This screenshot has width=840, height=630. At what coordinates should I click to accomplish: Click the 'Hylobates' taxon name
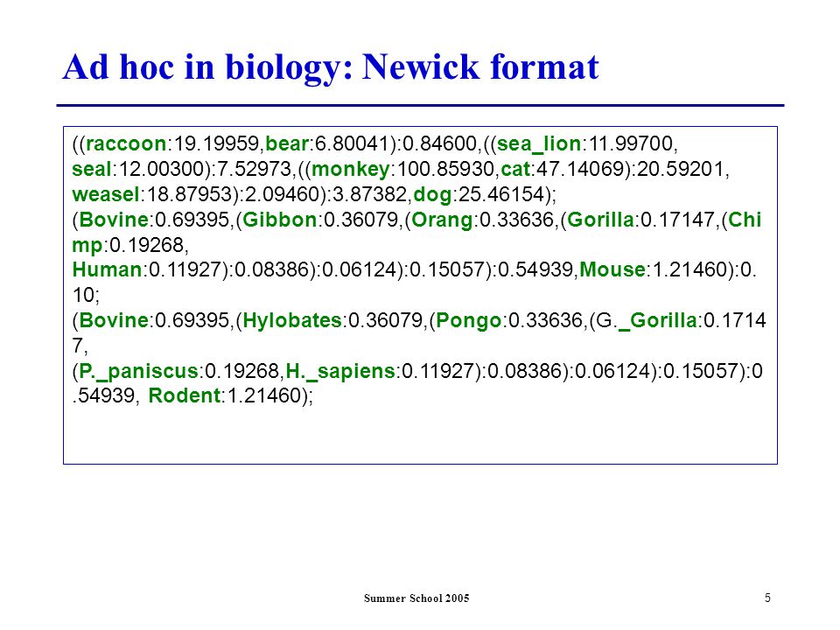pos(292,321)
